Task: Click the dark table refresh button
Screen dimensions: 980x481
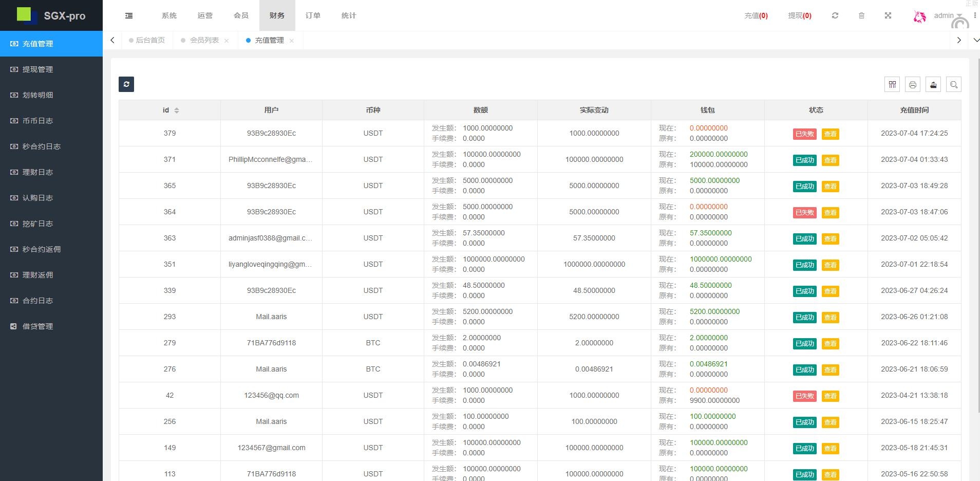Action: pos(126,84)
